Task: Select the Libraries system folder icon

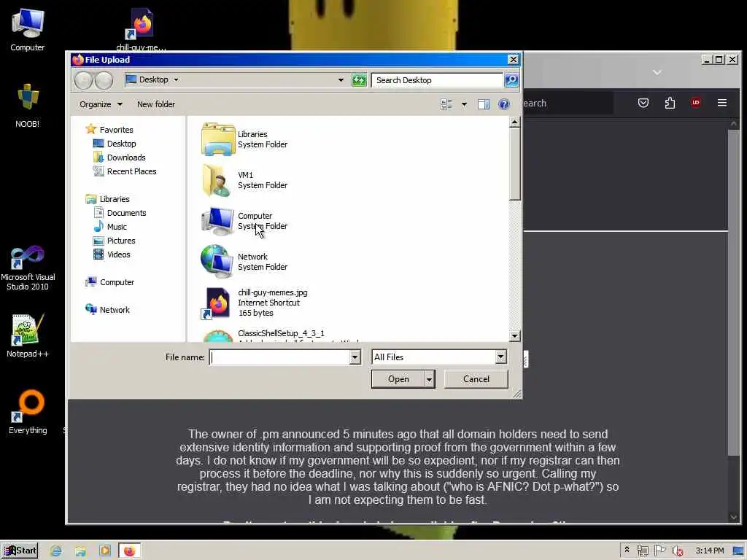Action: (x=217, y=139)
